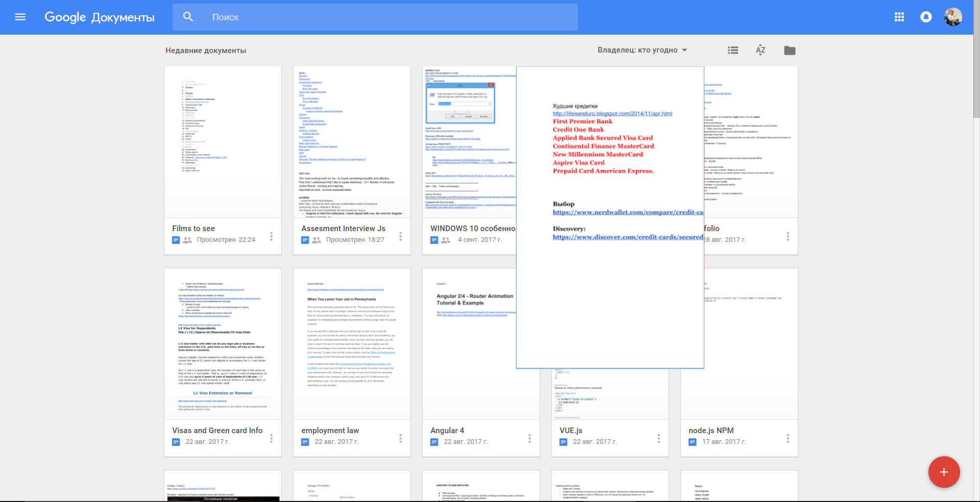The height and width of the screenshot is (502, 980).
Task: Click the doc icon for Angular 4
Action: pos(434,442)
